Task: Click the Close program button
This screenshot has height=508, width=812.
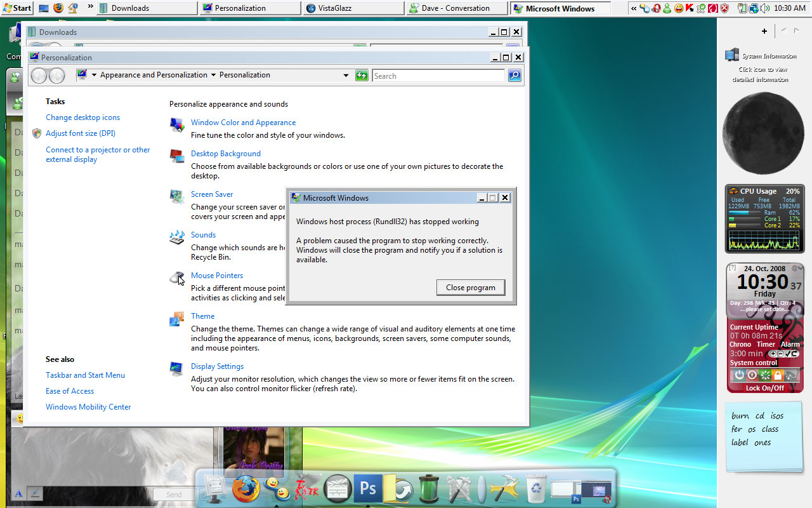Action: pos(471,288)
